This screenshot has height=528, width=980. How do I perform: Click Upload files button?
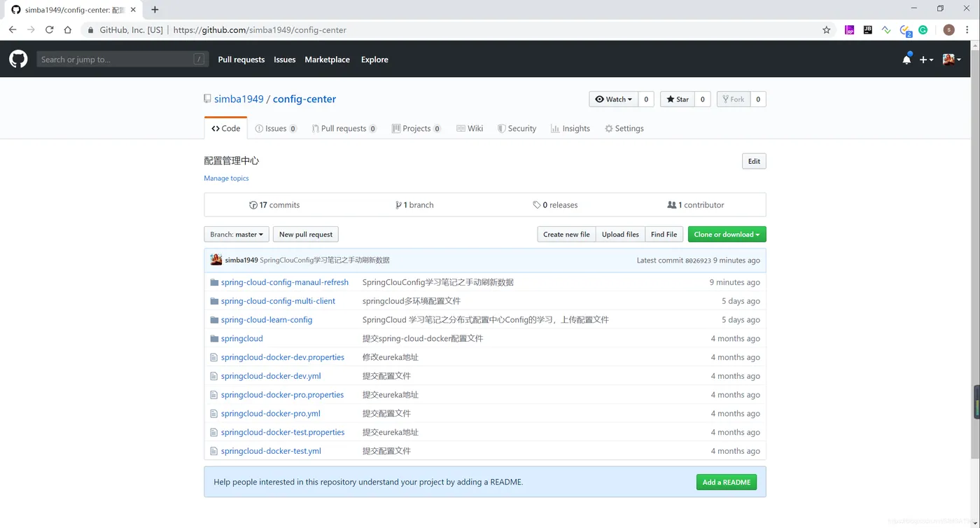[620, 235]
